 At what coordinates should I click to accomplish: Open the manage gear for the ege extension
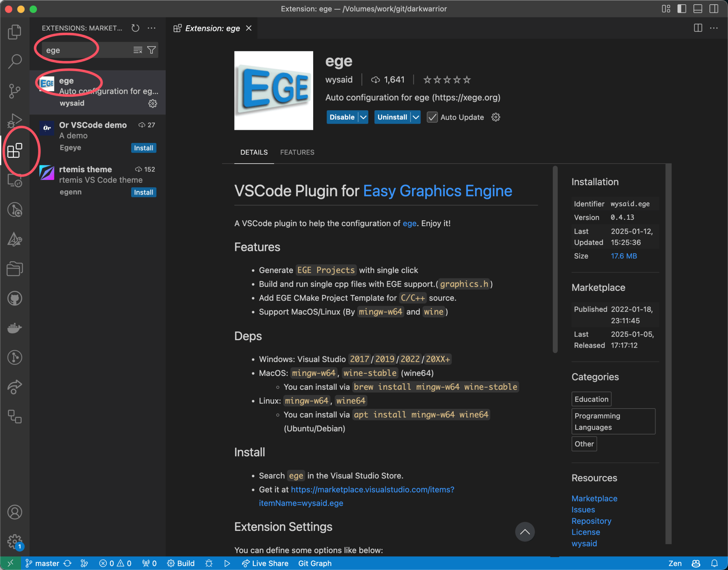152,103
